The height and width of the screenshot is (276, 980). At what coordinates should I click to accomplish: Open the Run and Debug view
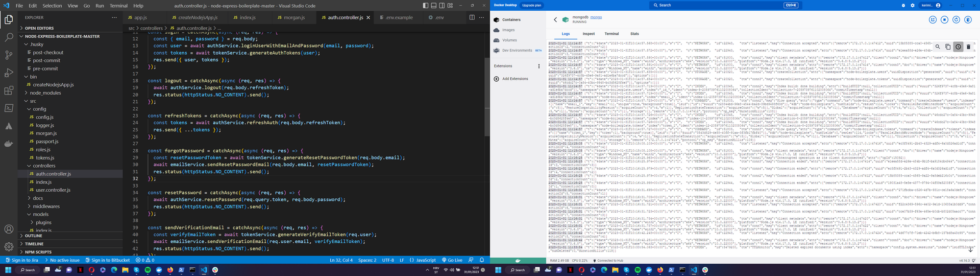click(9, 73)
